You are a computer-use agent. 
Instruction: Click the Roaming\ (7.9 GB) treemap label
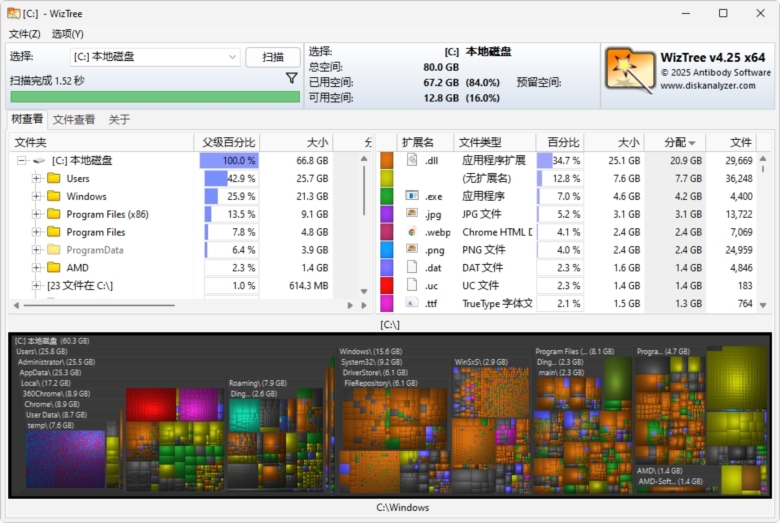click(258, 383)
